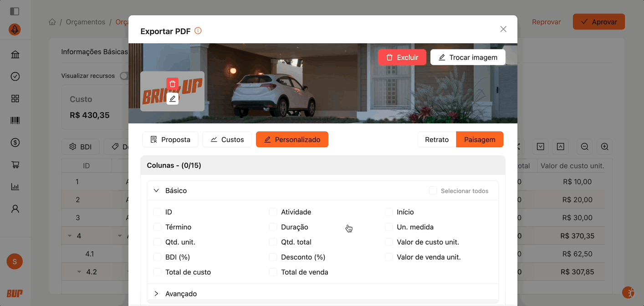This screenshot has height=306, width=644.
Task: Open the dollar coin sidebar icon
Action: coord(15,143)
